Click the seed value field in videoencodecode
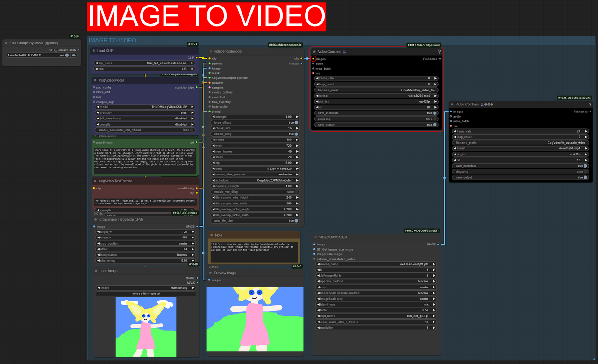Screen dimensions: 598x364 pyautogui.click(x=255, y=169)
